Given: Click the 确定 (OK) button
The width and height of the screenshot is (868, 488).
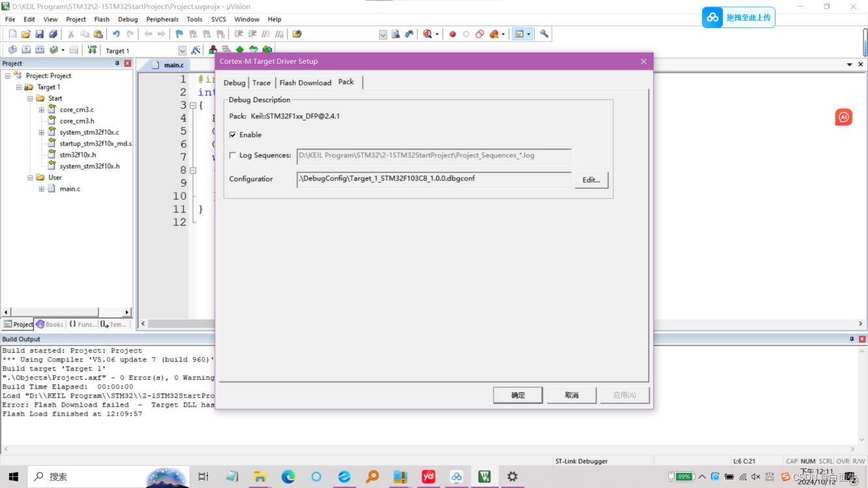Looking at the screenshot, I should tap(518, 395).
